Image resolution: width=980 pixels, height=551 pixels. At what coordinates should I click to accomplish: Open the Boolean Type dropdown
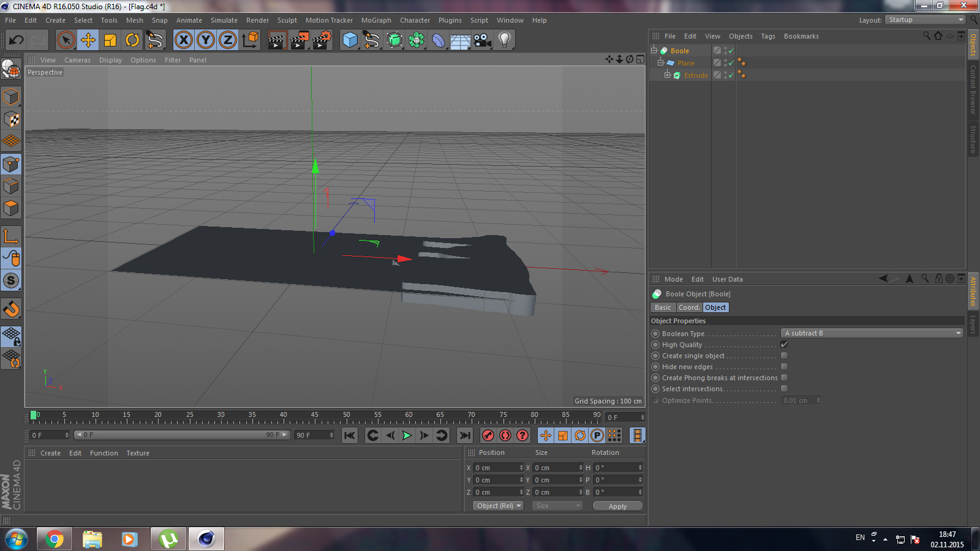(872, 333)
